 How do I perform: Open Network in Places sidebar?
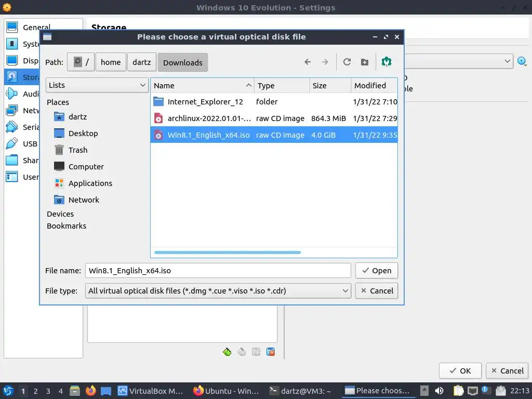point(77,200)
